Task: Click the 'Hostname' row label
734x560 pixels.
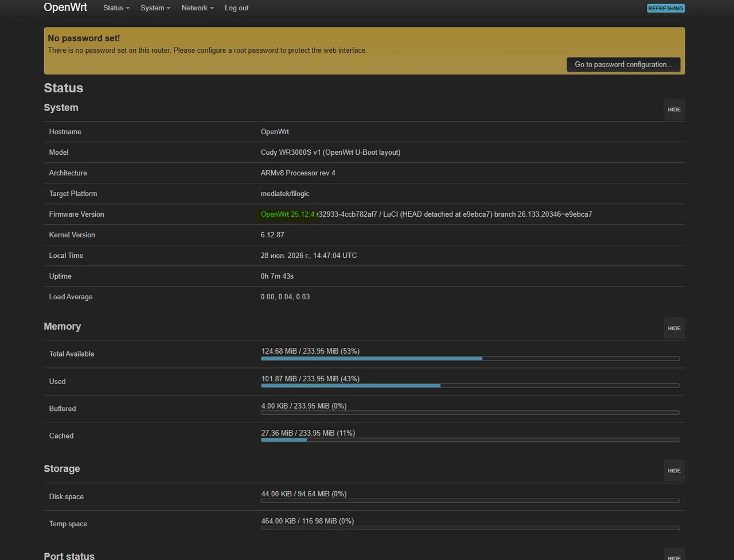Action: tap(65, 132)
